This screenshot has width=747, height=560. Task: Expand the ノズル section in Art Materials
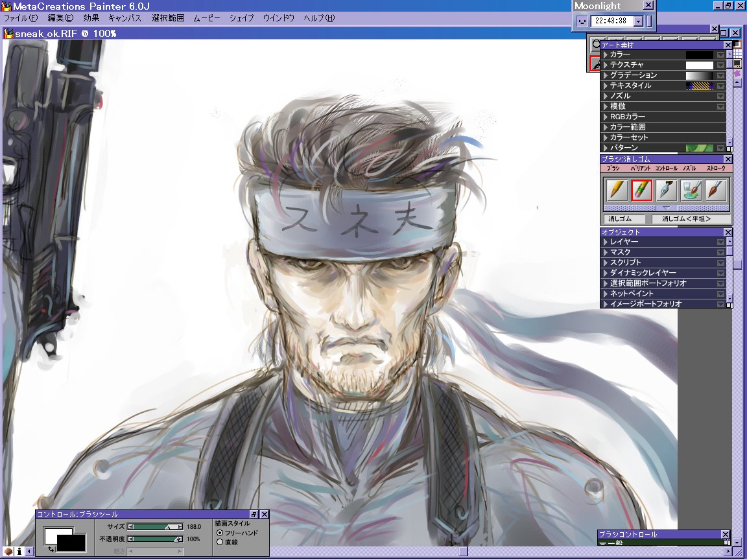[x=606, y=96]
